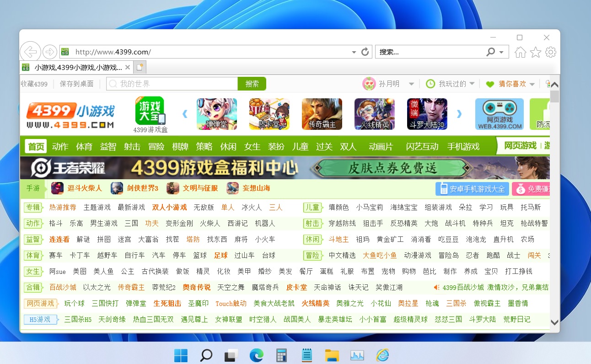This screenshot has height=364, width=591.
Task: Open the 网页游戏 WEB.4399.COM icon
Action: coord(500,114)
